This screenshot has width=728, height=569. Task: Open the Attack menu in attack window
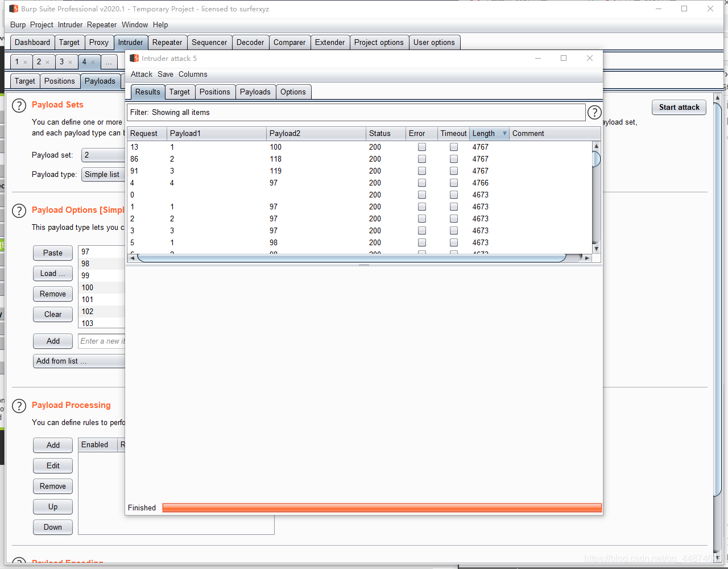point(142,74)
